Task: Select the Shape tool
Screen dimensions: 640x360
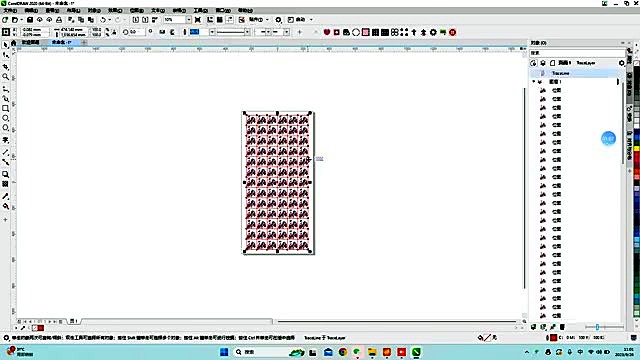Action: tap(5, 55)
